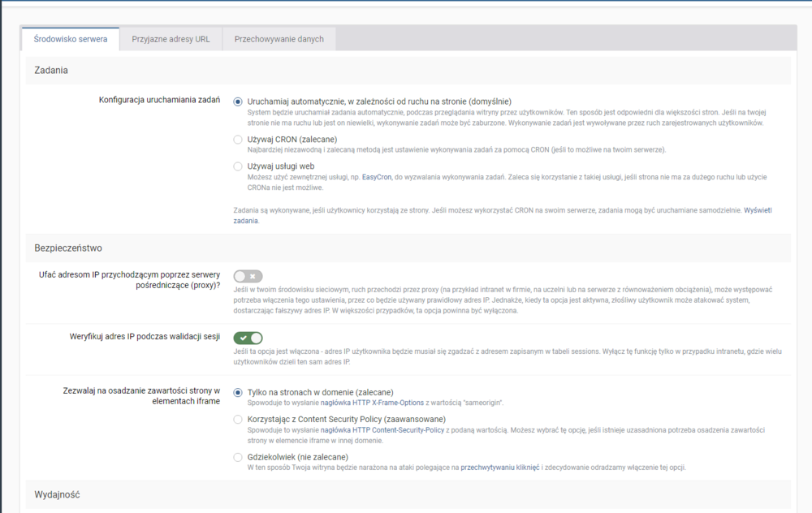Image resolution: width=812 pixels, height=513 pixels.
Task: Select the 'Używaj CRON (zalecane)' radio button
Action: tap(238, 140)
